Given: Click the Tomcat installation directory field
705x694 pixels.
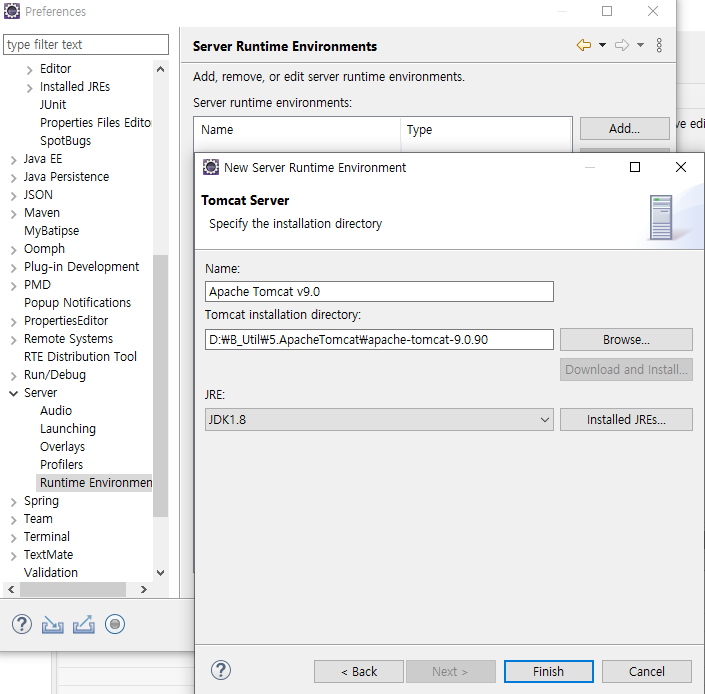Looking at the screenshot, I should (379, 339).
